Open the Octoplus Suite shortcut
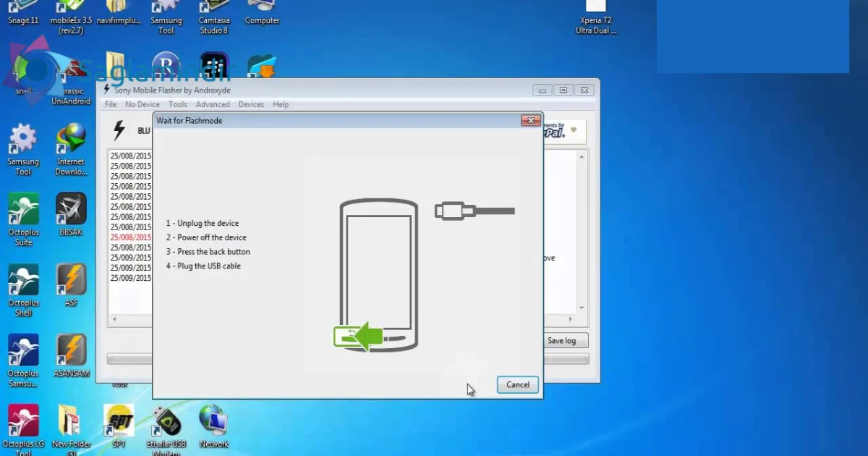868x456 pixels. point(23,220)
